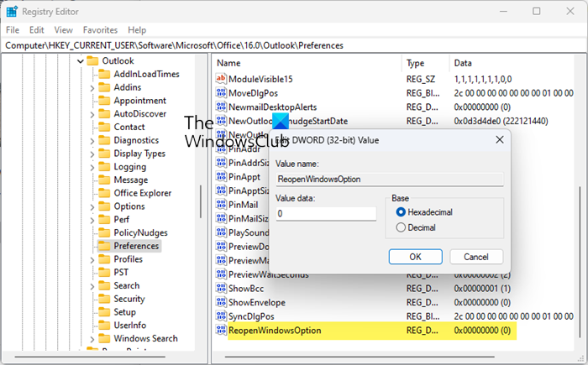Click the Registry Editor app icon in title bar
Image resolution: width=588 pixels, height=365 pixels.
coord(12,12)
